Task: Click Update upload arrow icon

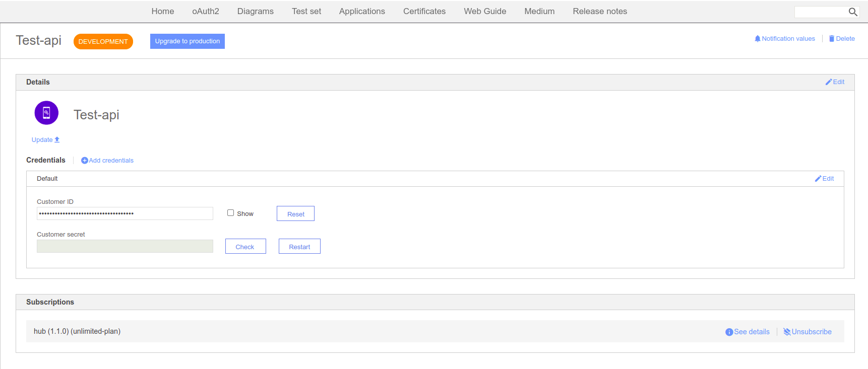Action: (57, 140)
